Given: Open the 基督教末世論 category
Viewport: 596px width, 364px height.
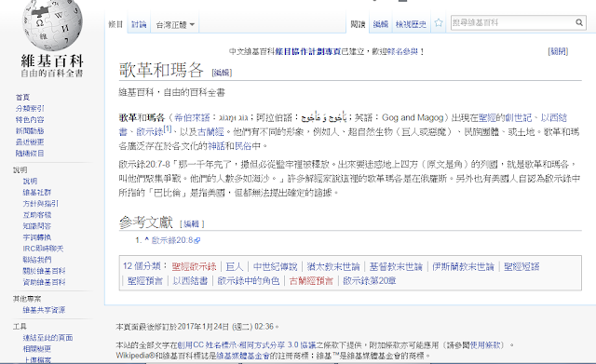Looking at the screenshot, I should [x=396, y=266].
